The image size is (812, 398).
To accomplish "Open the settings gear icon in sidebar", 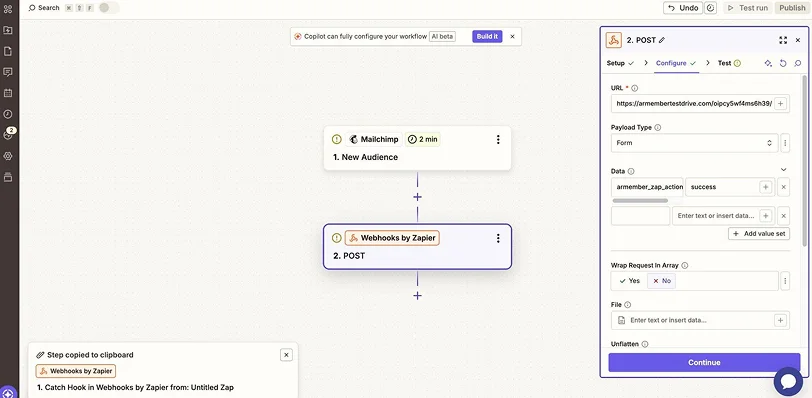I will [x=8, y=156].
